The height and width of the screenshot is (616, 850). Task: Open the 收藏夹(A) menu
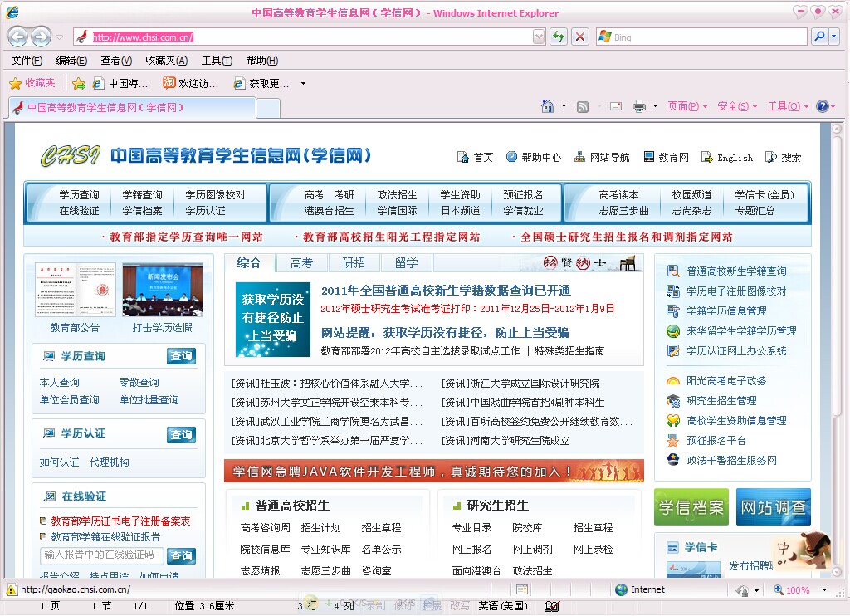(x=166, y=61)
